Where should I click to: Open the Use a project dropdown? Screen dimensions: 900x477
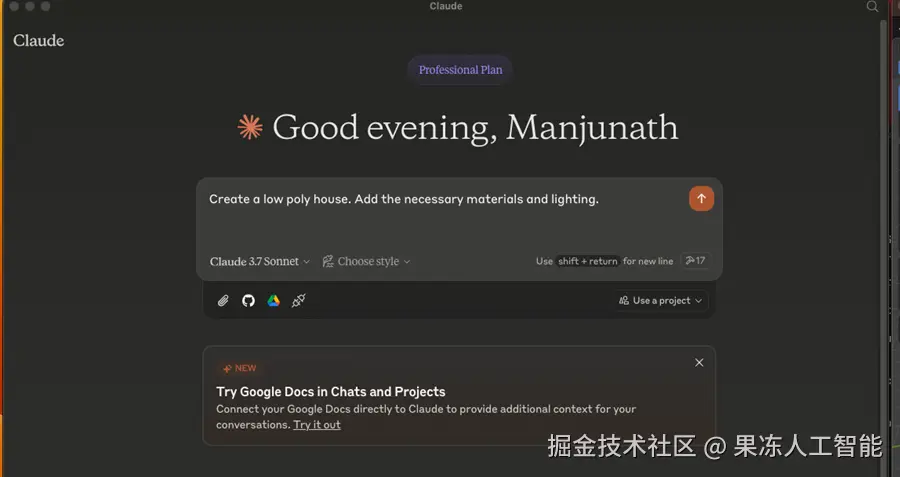[660, 300]
